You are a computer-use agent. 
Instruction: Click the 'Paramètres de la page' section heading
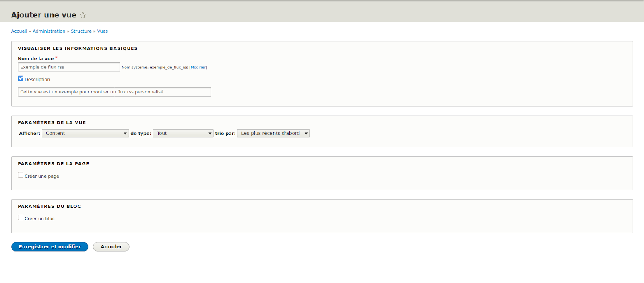point(53,164)
